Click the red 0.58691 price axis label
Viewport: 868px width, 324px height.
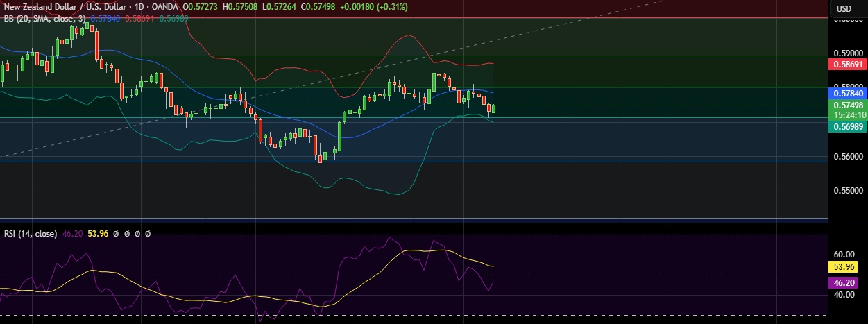(x=847, y=64)
